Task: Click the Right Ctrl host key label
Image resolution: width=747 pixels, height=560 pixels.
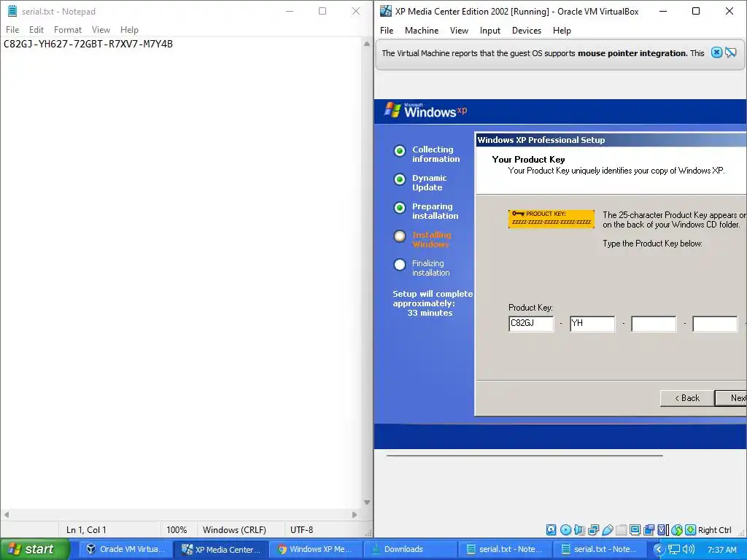Action: (x=714, y=530)
